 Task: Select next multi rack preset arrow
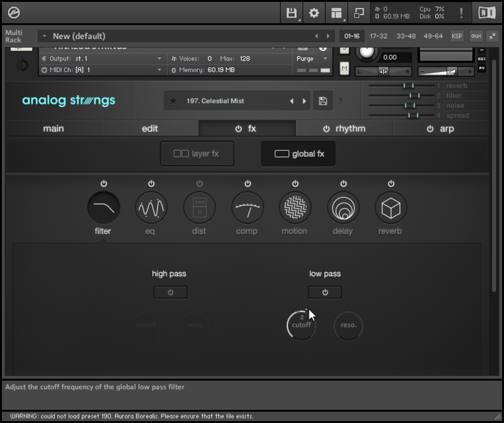tap(328, 36)
